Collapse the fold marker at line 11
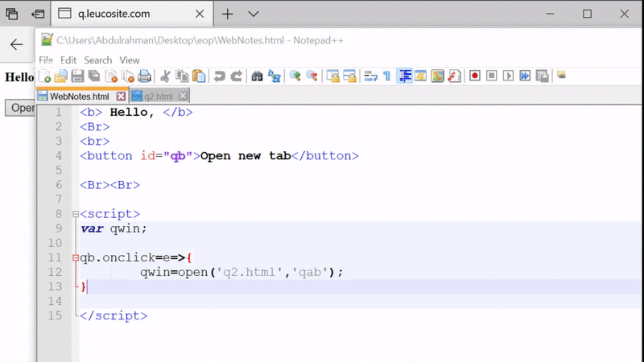The height and width of the screenshot is (362, 644). [76, 258]
